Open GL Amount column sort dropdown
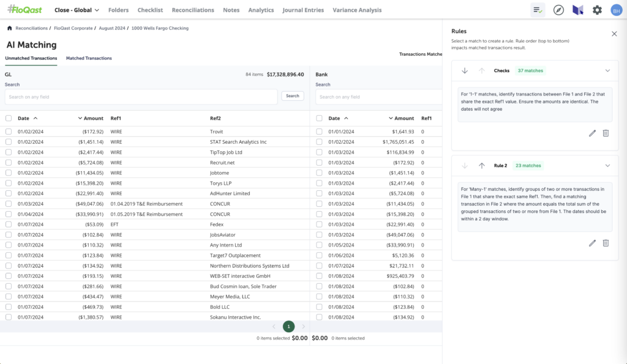 (x=80, y=118)
